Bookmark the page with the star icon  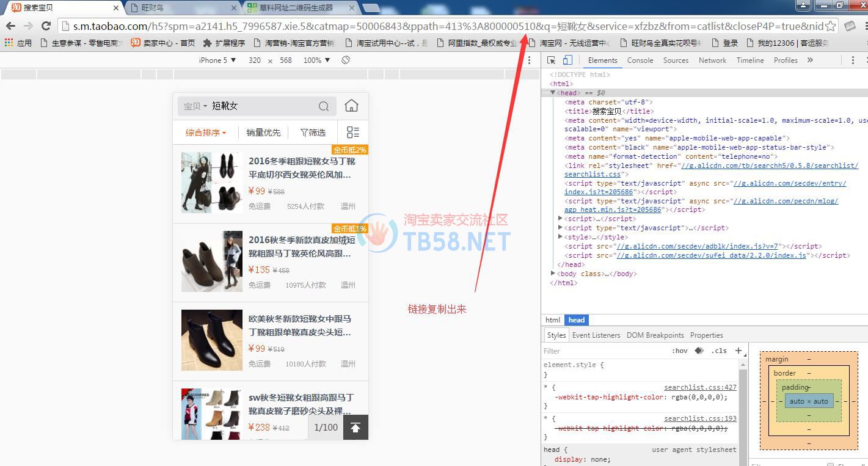pos(830,26)
